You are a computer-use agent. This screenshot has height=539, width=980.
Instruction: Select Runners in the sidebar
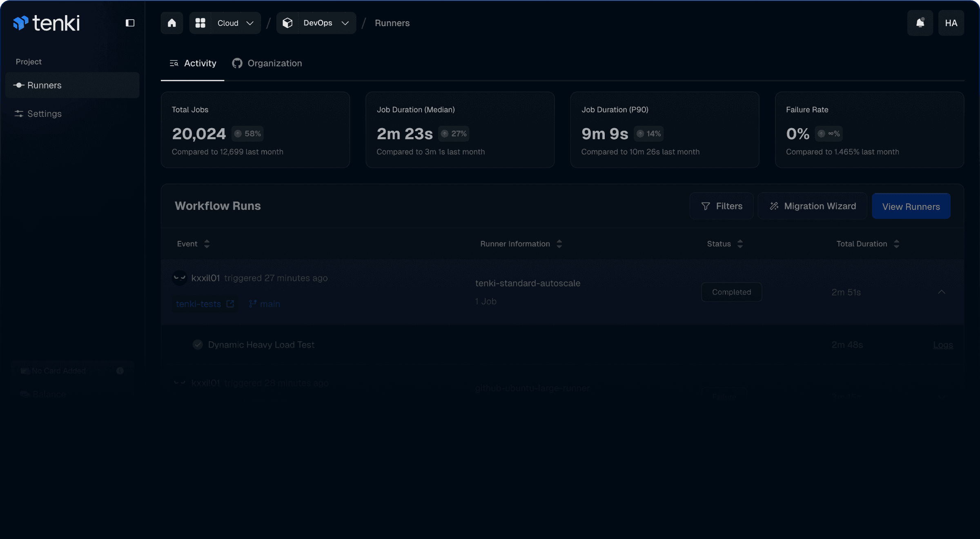pos(73,85)
